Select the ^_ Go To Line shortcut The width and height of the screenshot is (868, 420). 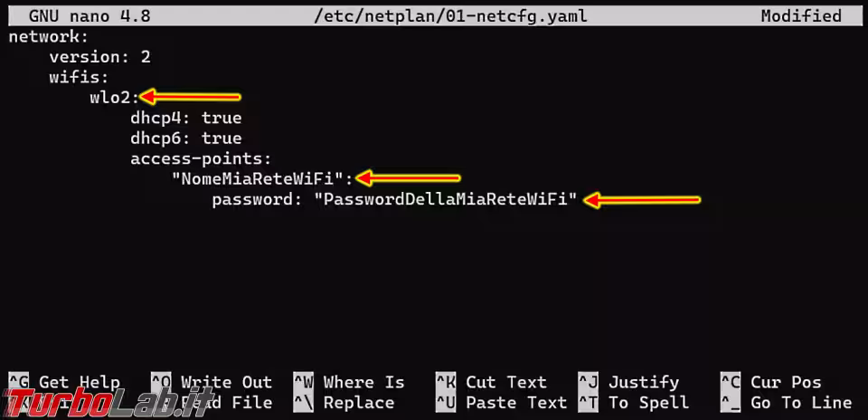[786, 403]
